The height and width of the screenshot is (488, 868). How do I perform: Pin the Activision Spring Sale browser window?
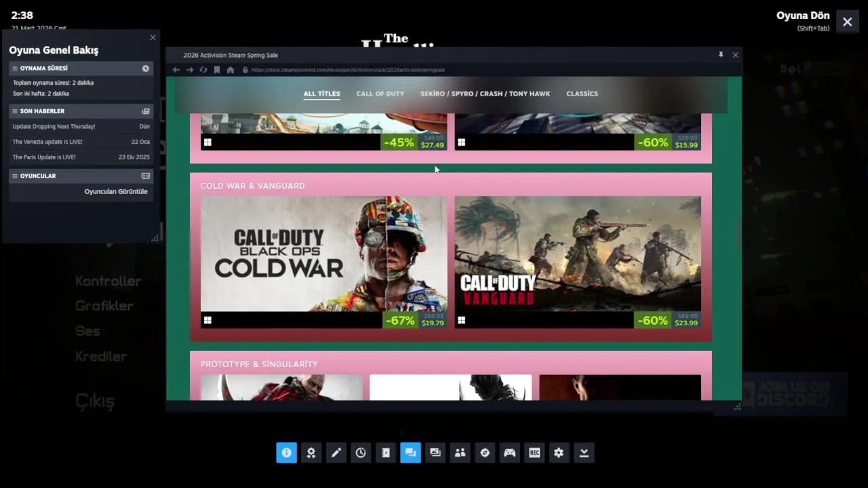click(x=721, y=55)
